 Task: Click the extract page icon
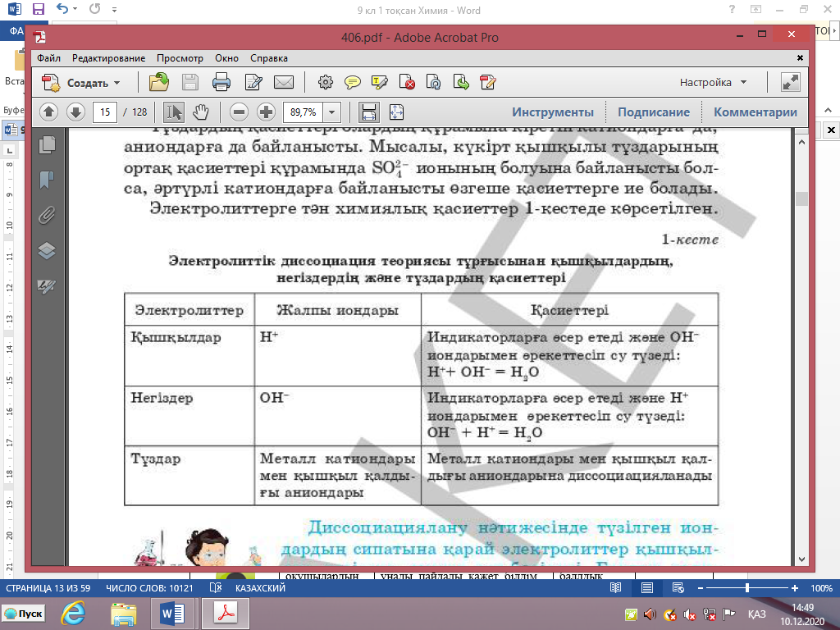[461, 83]
